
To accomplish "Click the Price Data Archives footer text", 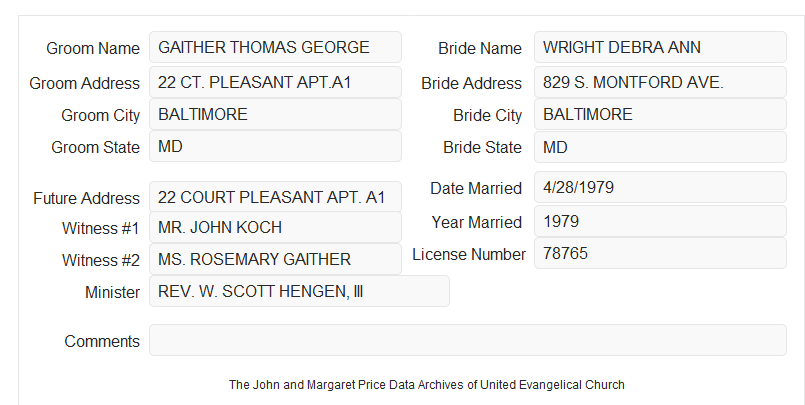I will pyautogui.click(x=427, y=384).
